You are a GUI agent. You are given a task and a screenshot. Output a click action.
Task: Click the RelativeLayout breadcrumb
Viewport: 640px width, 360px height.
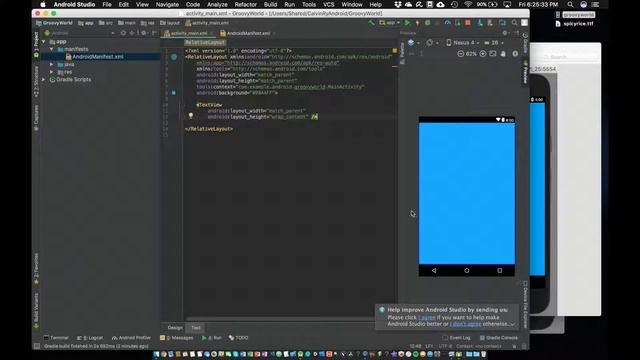[x=205, y=42]
